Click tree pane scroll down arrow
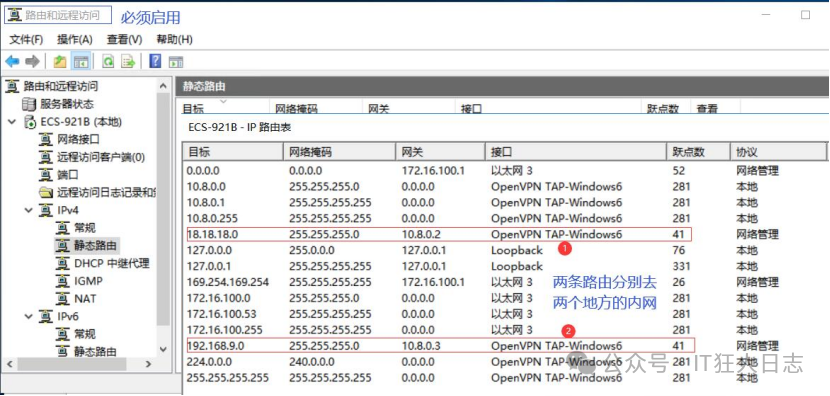 tap(163, 350)
